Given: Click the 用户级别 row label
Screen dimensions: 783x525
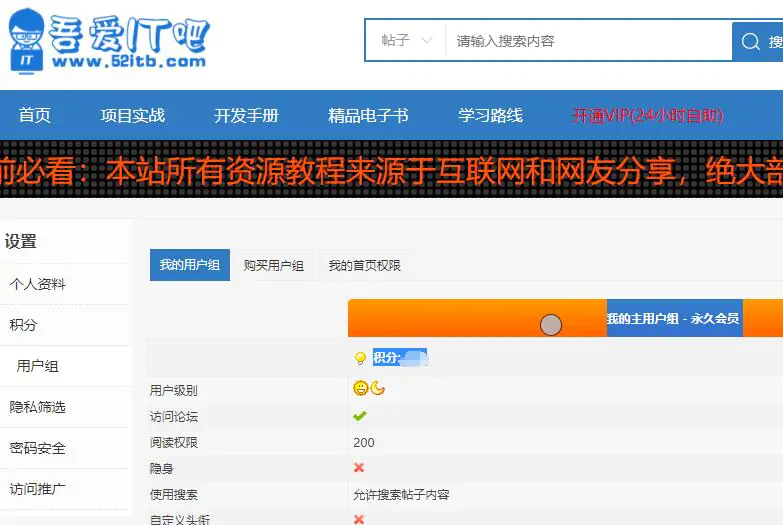Looking at the screenshot, I should tap(174, 390).
